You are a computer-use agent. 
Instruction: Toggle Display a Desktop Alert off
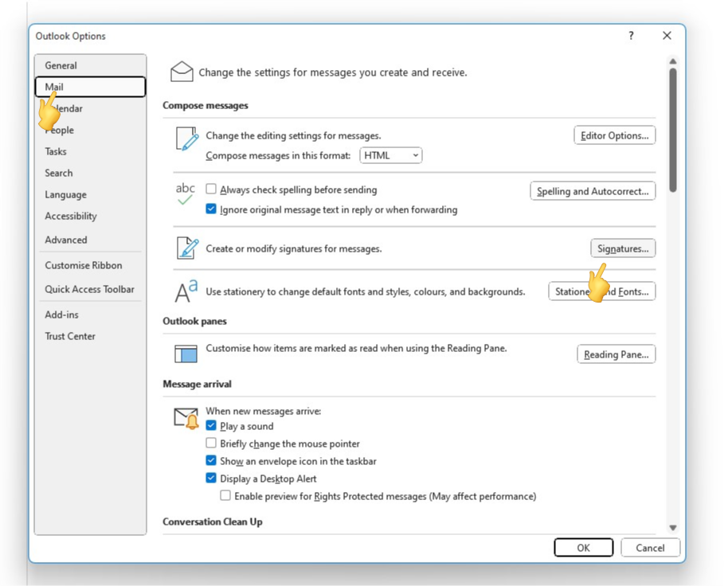click(x=211, y=478)
